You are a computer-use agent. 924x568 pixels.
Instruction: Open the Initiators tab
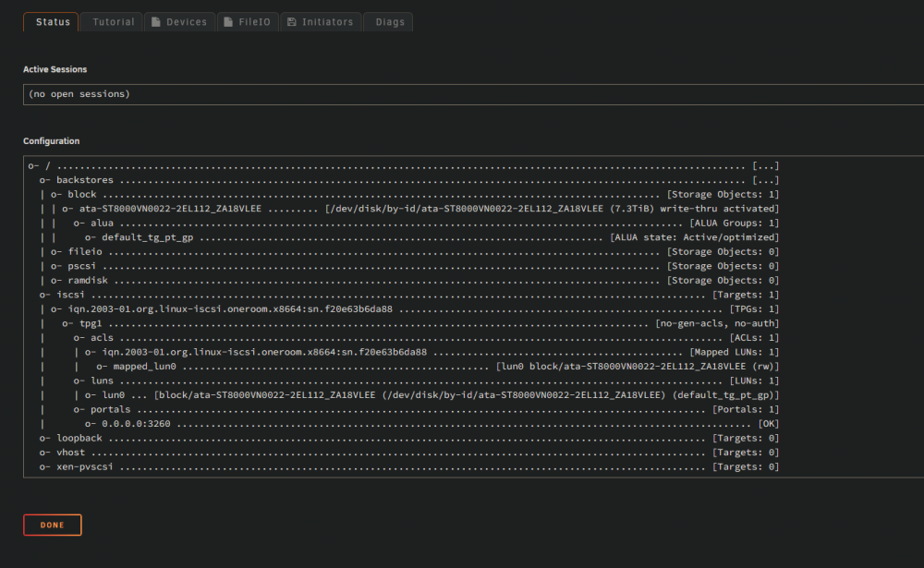pyautogui.click(x=321, y=22)
